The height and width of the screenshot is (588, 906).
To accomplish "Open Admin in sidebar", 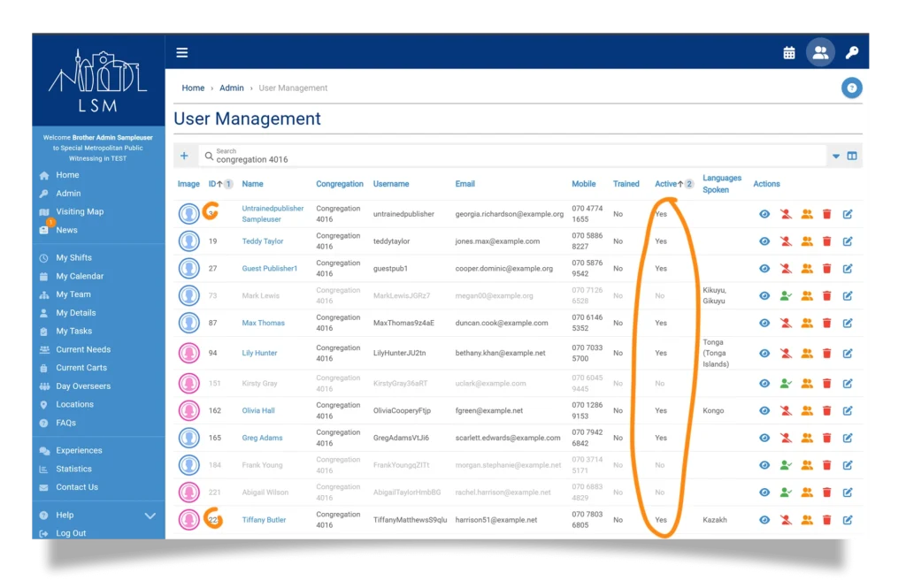I will (68, 194).
